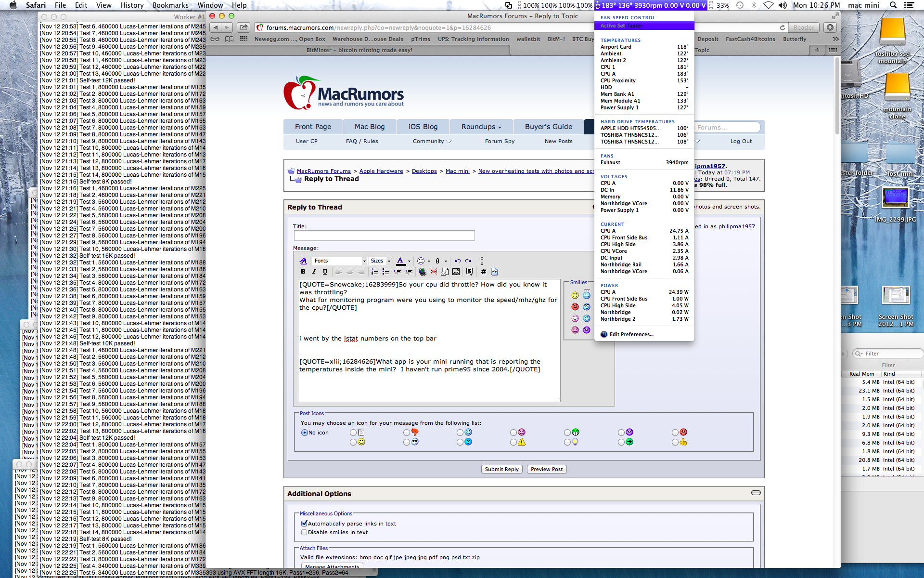Follow the Apple Hardware breadcrumb link
This screenshot has width=924, height=578.
(x=381, y=171)
